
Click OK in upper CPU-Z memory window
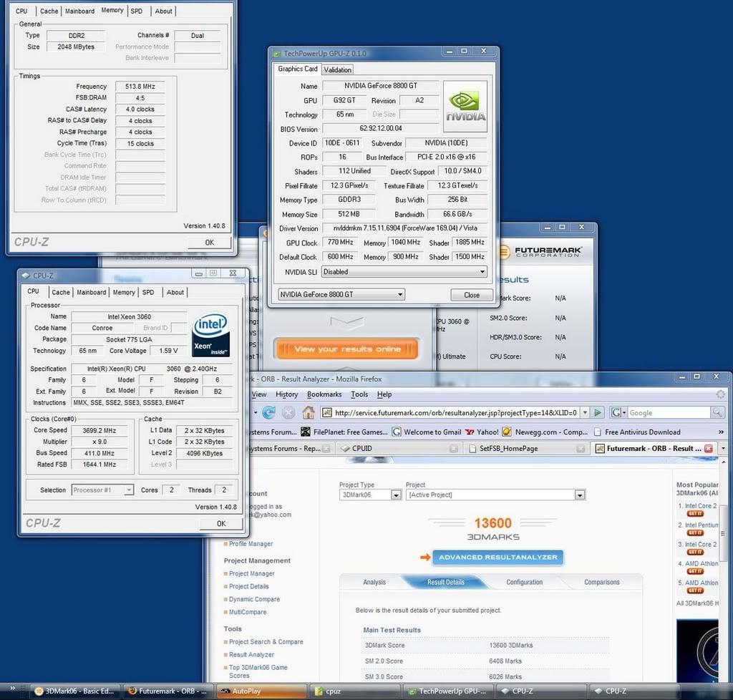tap(210, 242)
